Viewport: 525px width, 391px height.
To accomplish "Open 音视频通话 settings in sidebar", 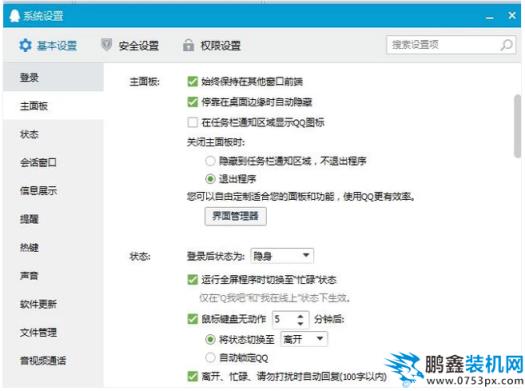I will tap(54, 361).
